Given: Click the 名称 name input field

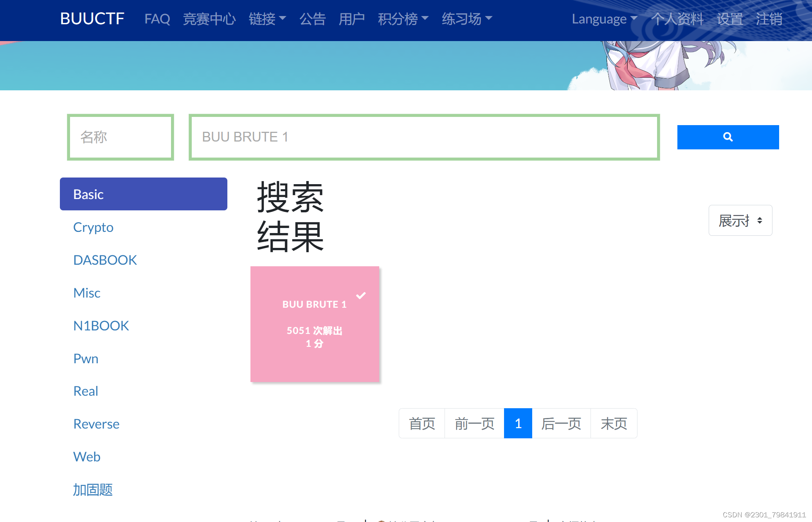Looking at the screenshot, I should point(120,137).
